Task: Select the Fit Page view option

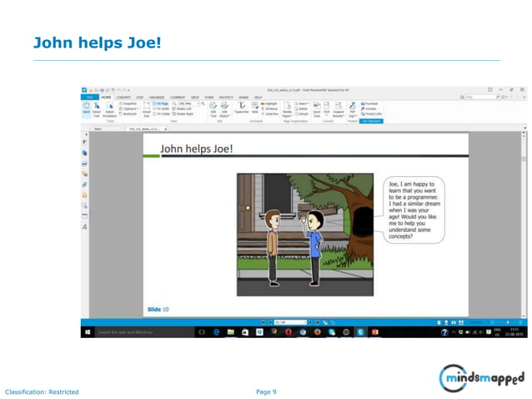Action: pyautogui.click(x=160, y=104)
